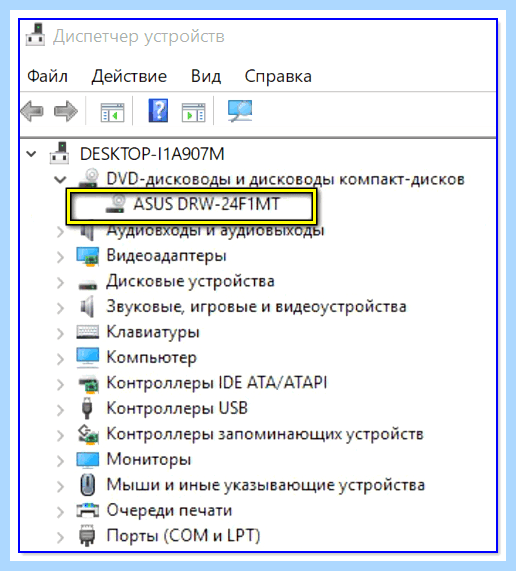Click the Back arrow toolbar button
This screenshot has width=516, height=571.
point(32,111)
